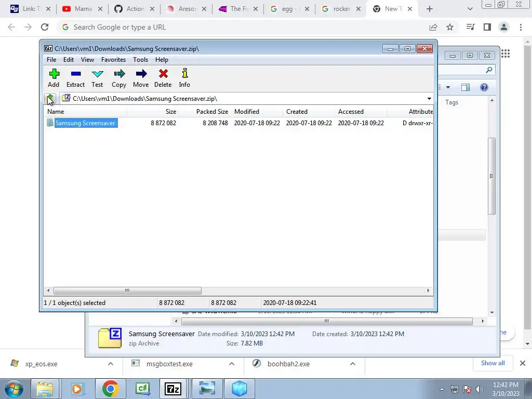This screenshot has width=532, height=399.
Task: Open the Favorites menu
Action: [114, 60]
